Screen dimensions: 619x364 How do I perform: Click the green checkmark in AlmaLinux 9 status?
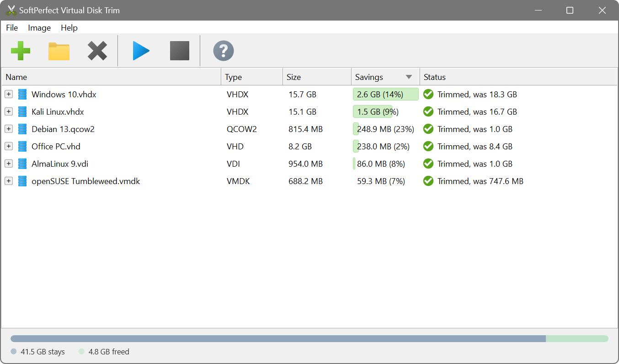tap(428, 164)
